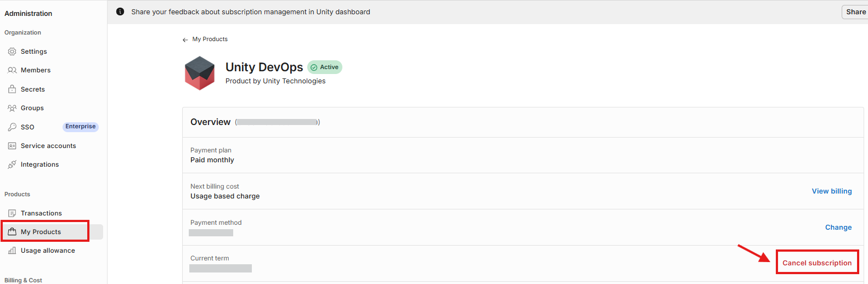Click the Groups icon in sidebar
The width and height of the screenshot is (868, 284).
tap(12, 108)
